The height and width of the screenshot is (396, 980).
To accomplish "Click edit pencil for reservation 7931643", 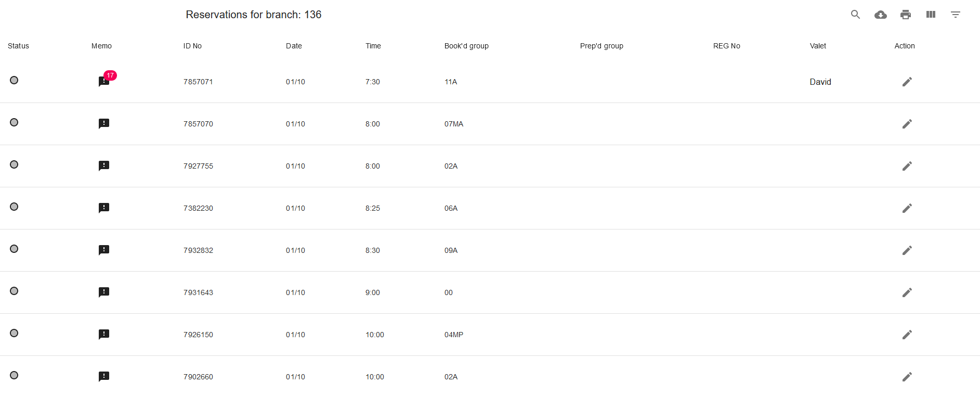I will pos(907,292).
